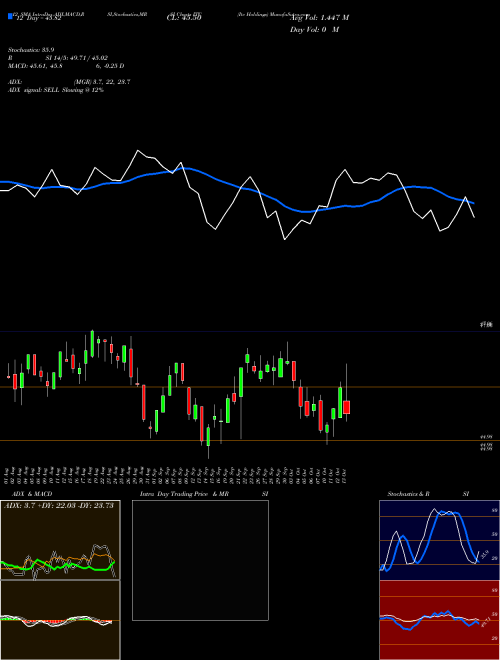Open the MACD histogram mini chart
This screenshot has height=660, width=500.
click(60, 620)
